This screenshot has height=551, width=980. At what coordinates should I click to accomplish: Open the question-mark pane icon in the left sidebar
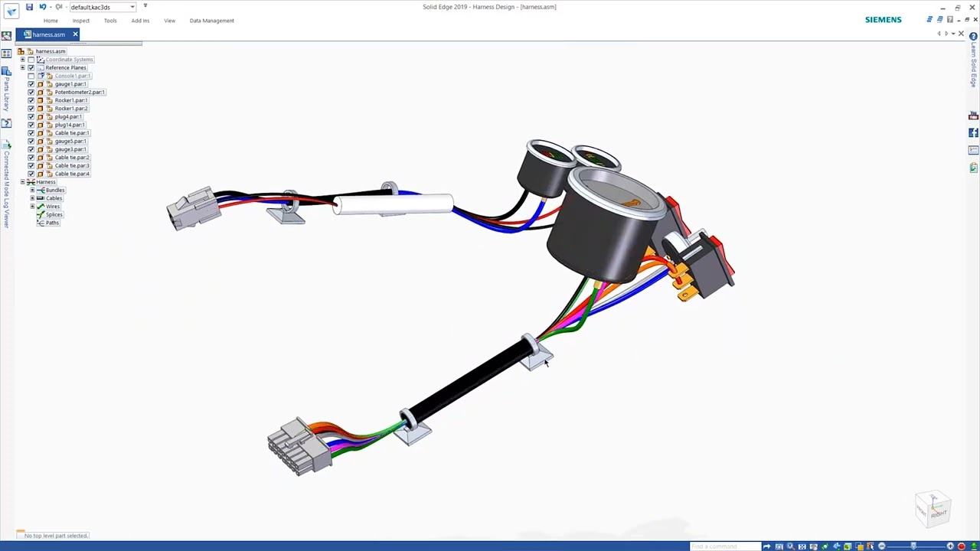[6, 122]
